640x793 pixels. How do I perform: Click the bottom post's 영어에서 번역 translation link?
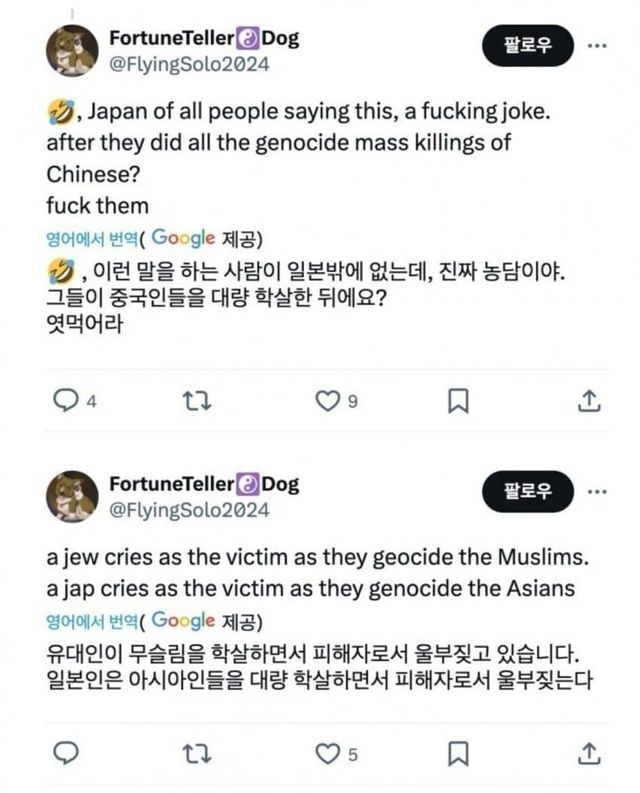[92, 620]
